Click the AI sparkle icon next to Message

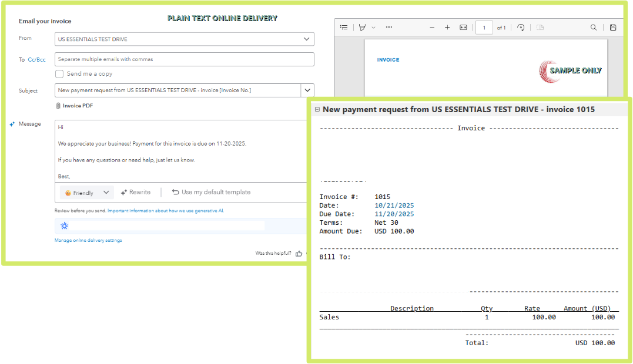(x=12, y=124)
